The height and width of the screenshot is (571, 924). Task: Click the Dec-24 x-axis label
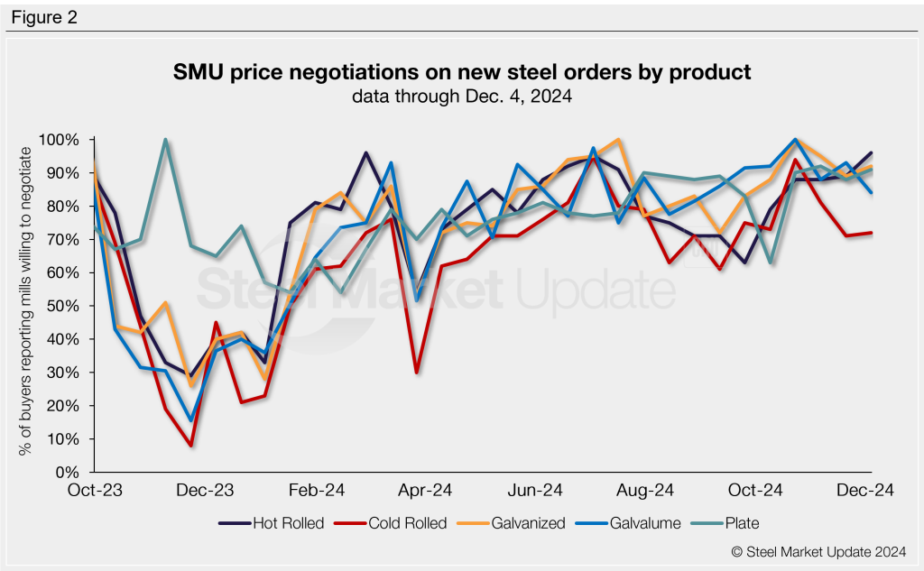[866, 491]
